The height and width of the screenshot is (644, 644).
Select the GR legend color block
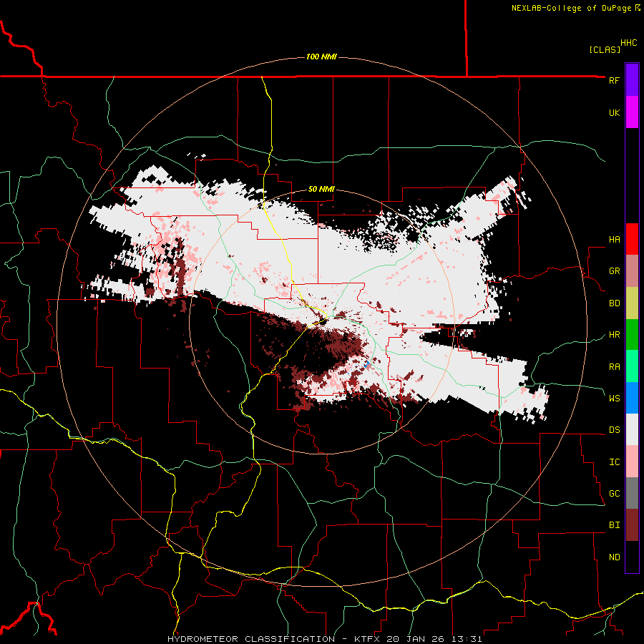coord(632,271)
